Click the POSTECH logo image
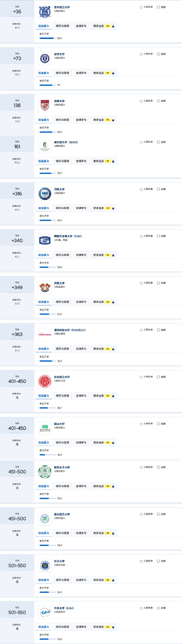Viewport: 182px width, 644px height. (45, 335)
